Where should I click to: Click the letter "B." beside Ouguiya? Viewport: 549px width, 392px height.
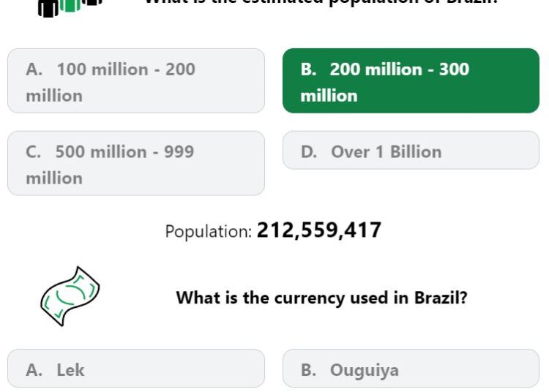tap(308, 370)
